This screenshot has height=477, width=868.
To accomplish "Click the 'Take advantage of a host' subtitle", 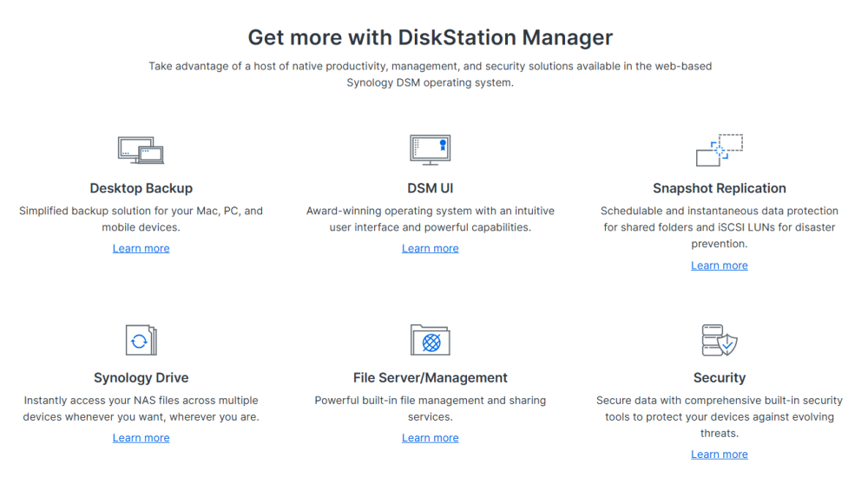I will (x=431, y=74).
